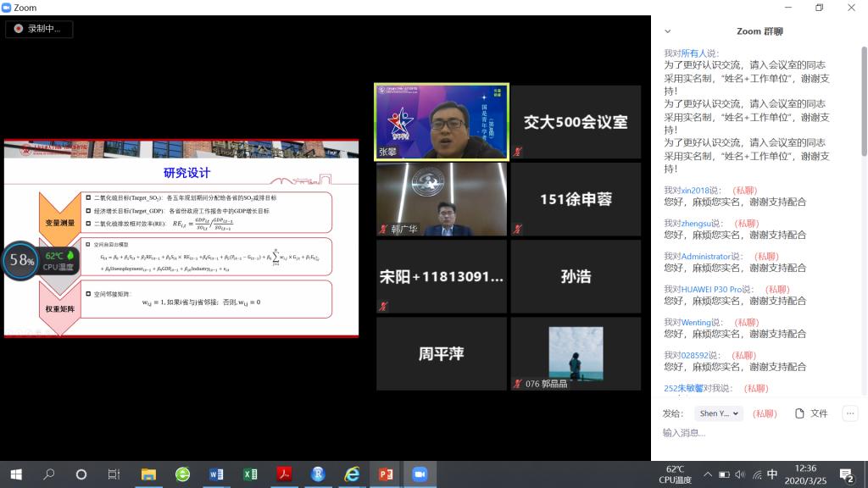Open Word from the taskbar
This screenshot has height=488, width=868.
point(217,474)
